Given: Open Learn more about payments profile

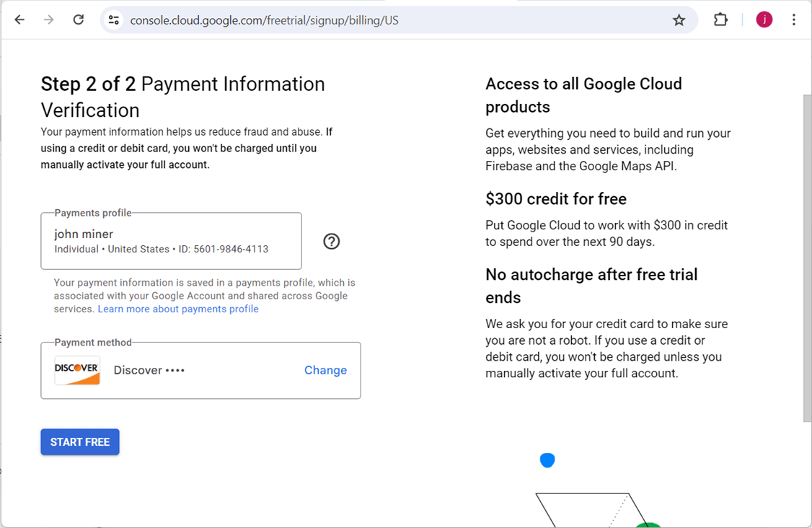Looking at the screenshot, I should pyautogui.click(x=178, y=309).
